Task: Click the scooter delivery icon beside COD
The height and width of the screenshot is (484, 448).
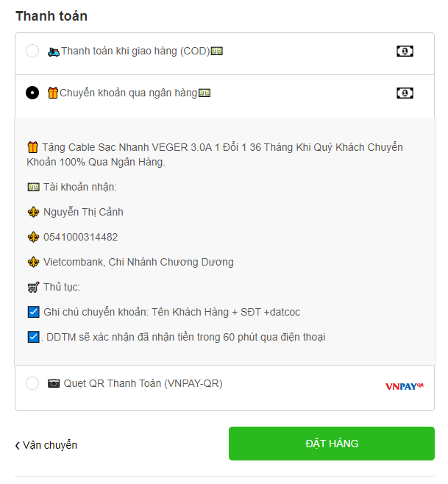Action: (54, 51)
